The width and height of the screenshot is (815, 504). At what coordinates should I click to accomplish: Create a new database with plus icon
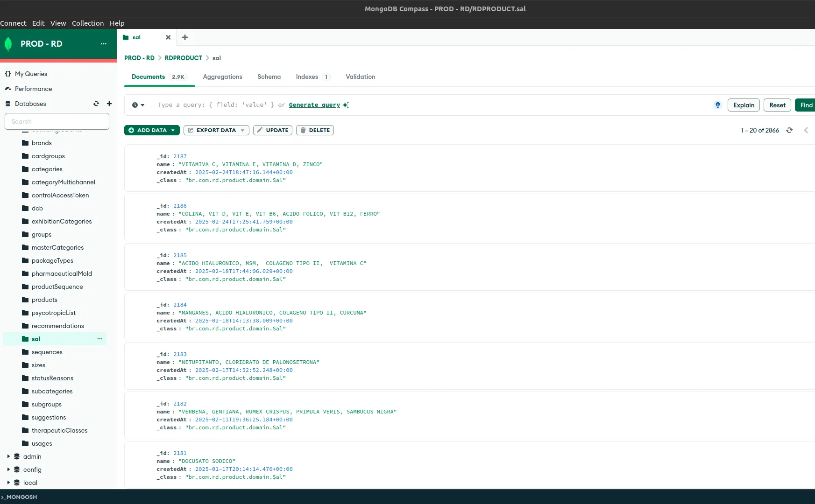tap(109, 104)
